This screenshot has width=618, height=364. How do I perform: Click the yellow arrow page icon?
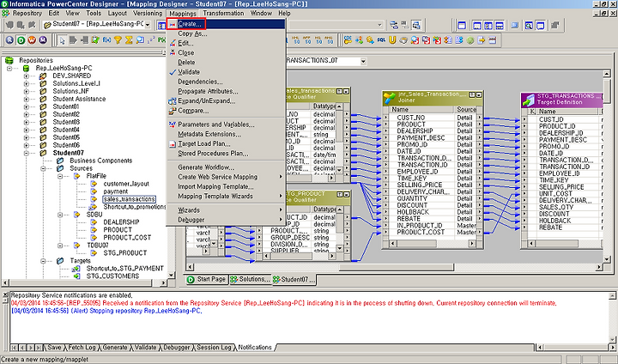(482, 40)
